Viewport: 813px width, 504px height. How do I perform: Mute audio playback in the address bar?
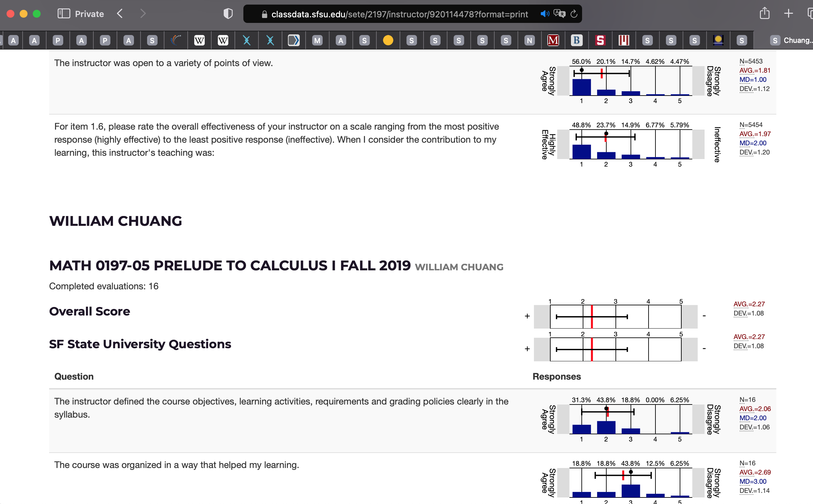544,13
